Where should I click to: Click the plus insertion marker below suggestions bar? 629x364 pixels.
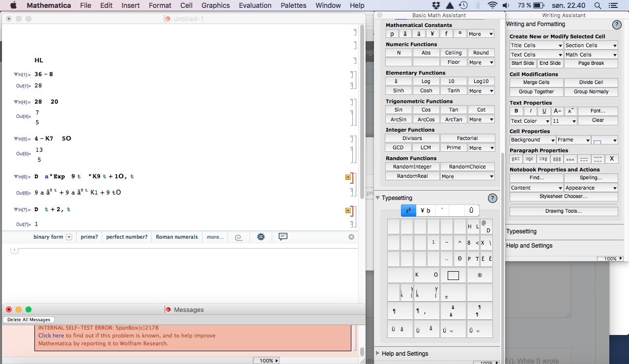15,250
